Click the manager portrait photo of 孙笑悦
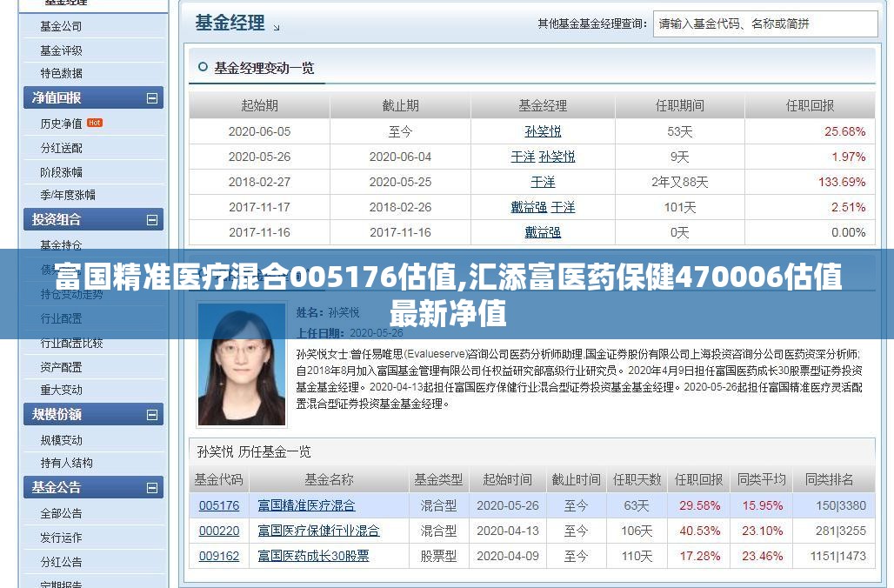Screen dimensions: 894x588 [242, 364]
